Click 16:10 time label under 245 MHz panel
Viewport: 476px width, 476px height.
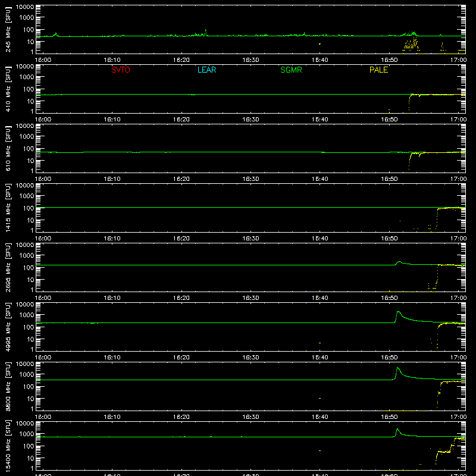(x=112, y=60)
